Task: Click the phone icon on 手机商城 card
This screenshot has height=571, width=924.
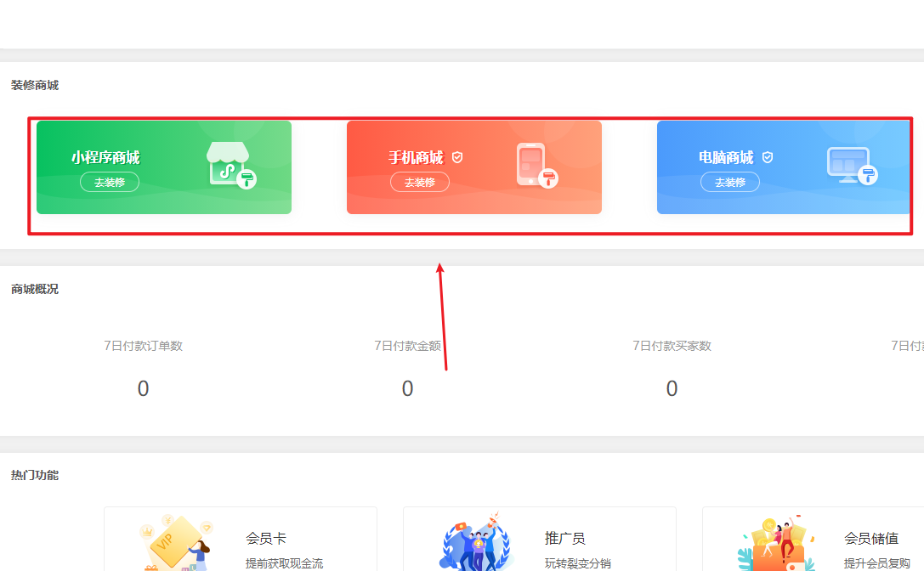Action: [531, 163]
